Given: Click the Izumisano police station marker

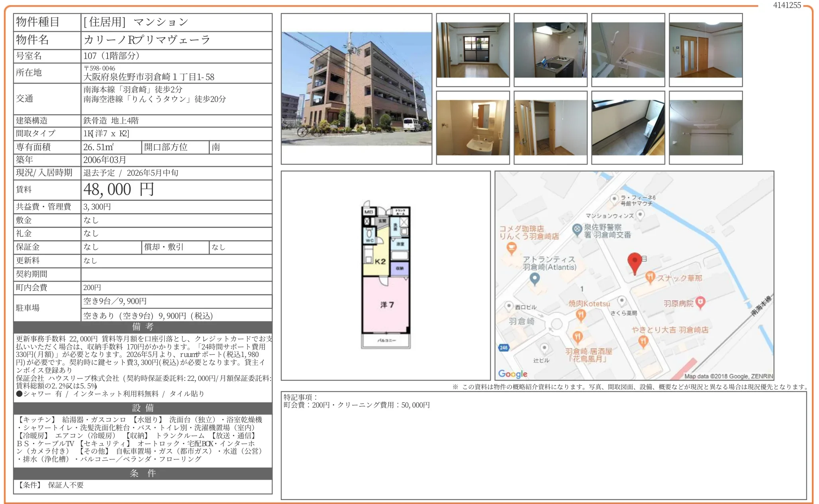Looking at the screenshot, I should pos(577,229).
